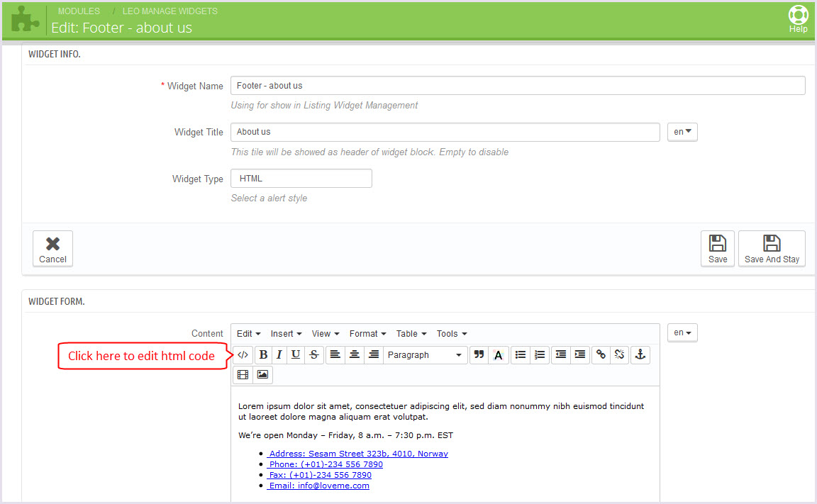The width and height of the screenshot is (817, 504).
Task: Insert a bullet list
Action: point(521,354)
